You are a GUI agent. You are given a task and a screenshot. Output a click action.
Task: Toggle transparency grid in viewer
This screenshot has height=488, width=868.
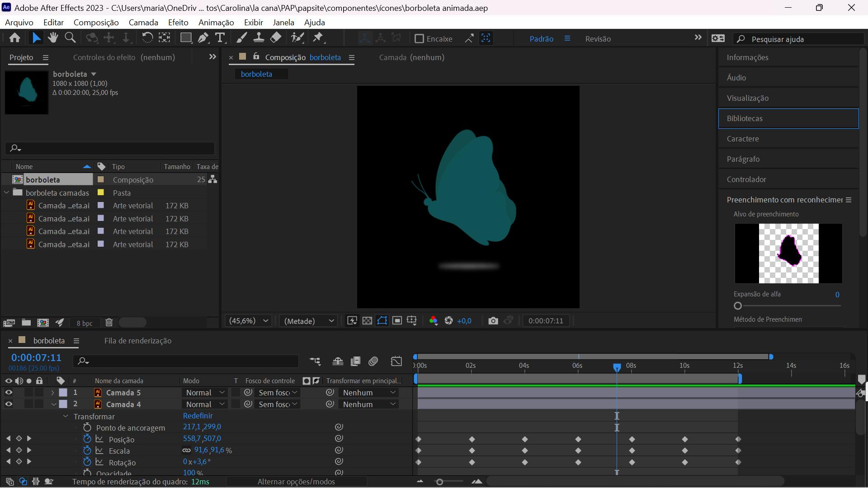pyautogui.click(x=367, y=321)
